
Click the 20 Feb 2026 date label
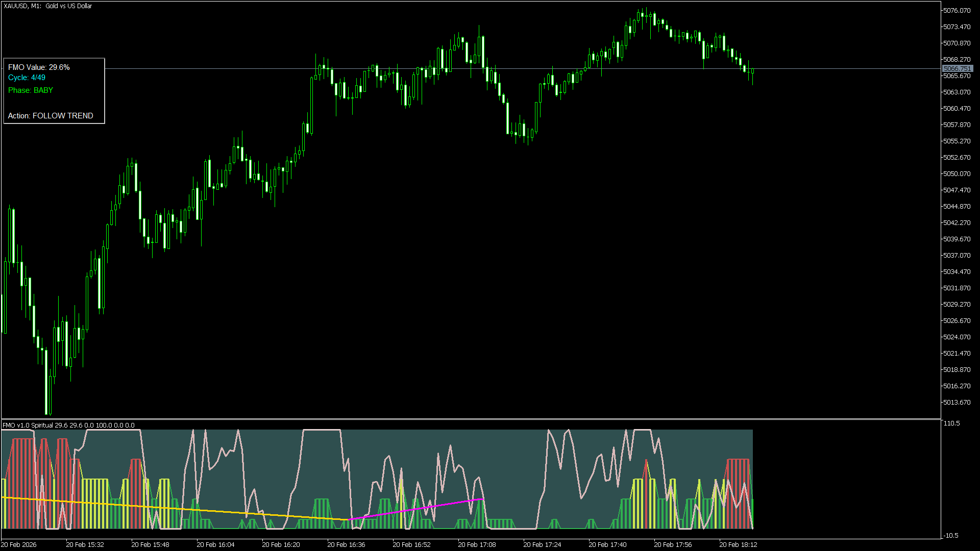(x=19, y=544)
